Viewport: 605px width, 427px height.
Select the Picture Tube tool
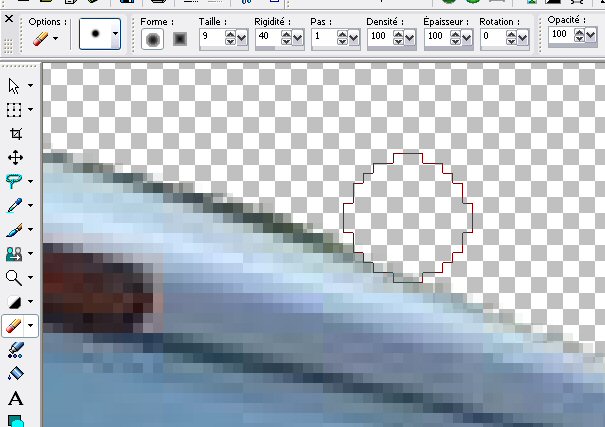pyautogui.click(x=16, y=350)
